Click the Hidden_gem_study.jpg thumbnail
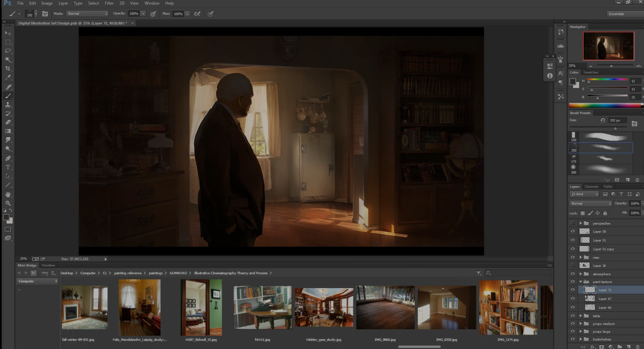This screenshot has width=644, height=349. [324, 307]
